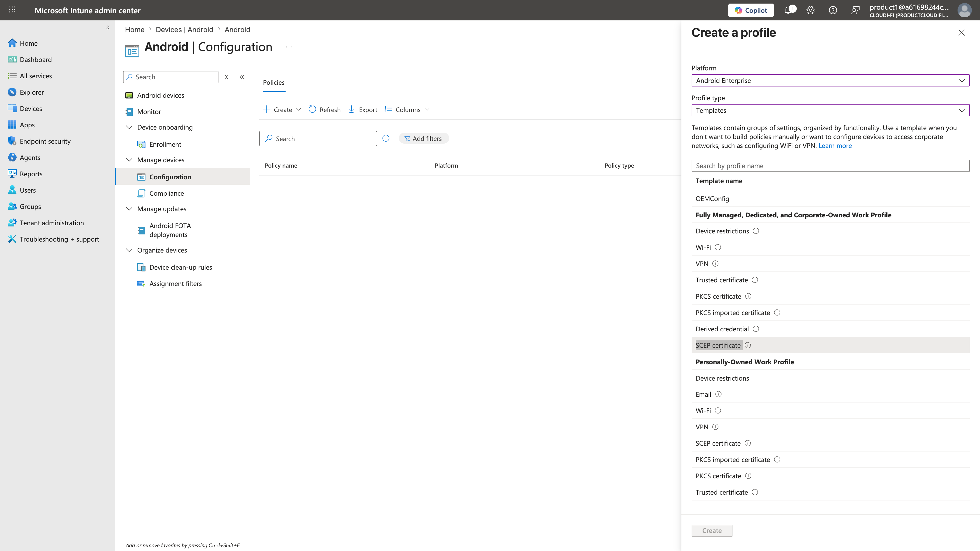The height and width of the screenshot is (551, 980).
Task: Select the Policies tab
Action: (274, 83)
